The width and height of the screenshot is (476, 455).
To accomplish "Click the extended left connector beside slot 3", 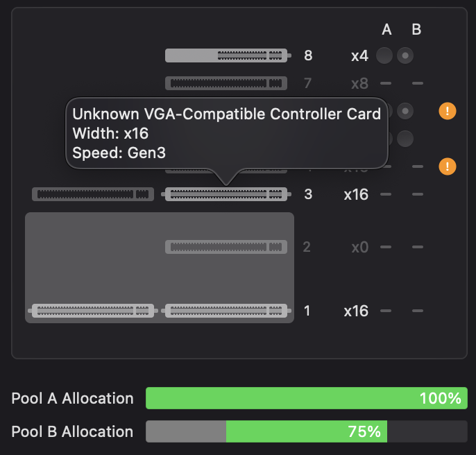I will [93, 194].
